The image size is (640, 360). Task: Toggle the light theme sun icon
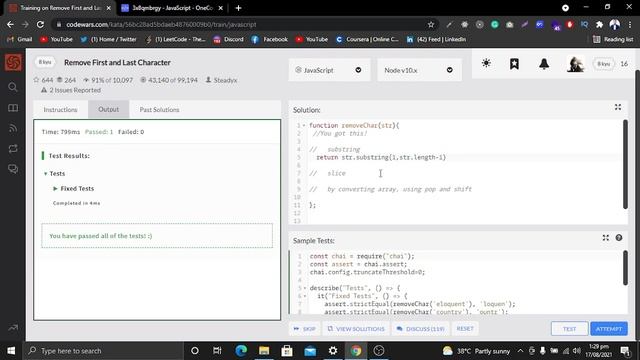[x=486, y=63]
